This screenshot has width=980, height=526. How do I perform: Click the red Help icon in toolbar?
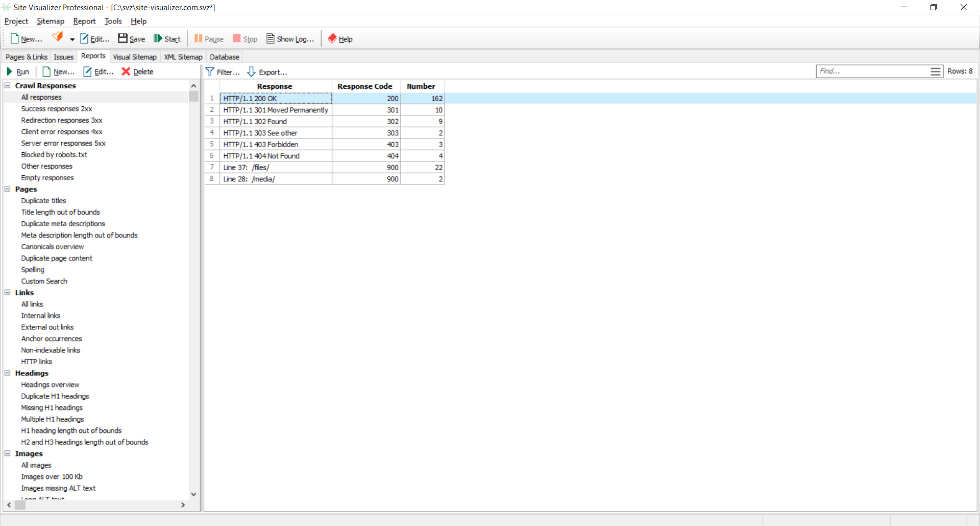(x=332, y=39)
